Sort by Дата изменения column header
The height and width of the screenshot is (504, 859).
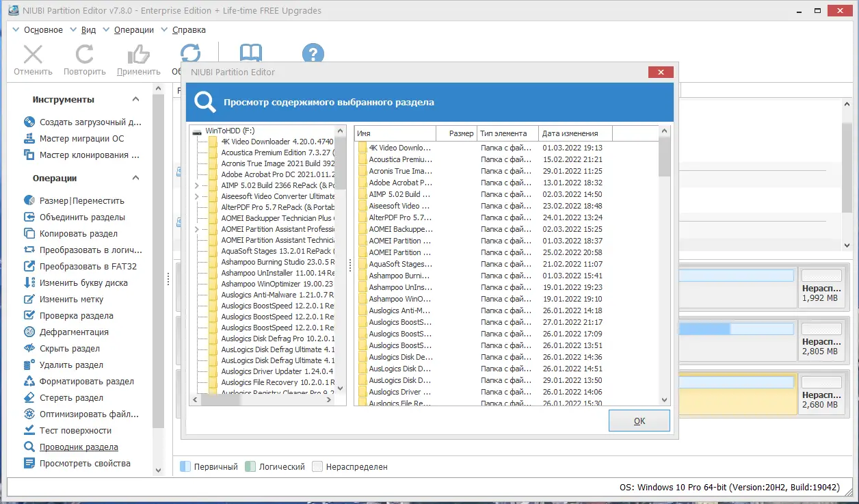coord(575,133)
